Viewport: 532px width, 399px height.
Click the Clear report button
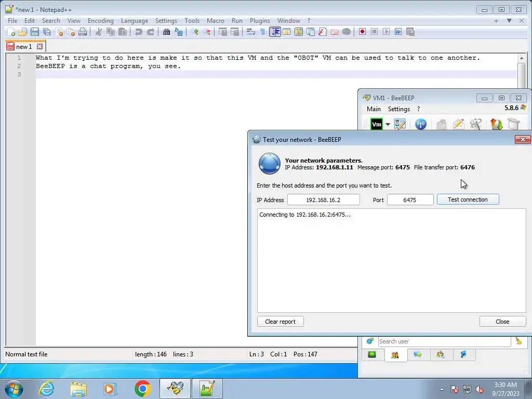[x=280, y=321]
